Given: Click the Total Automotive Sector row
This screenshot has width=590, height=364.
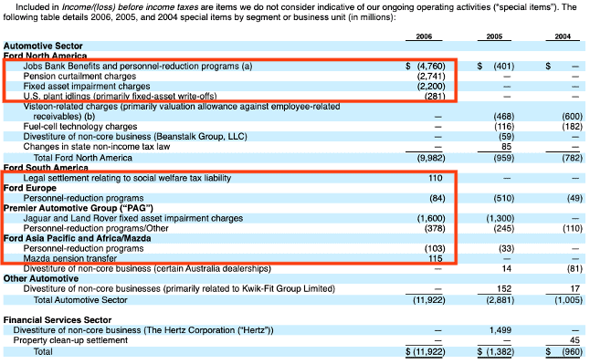Looking at the screenshot, I should pos(294,300).
